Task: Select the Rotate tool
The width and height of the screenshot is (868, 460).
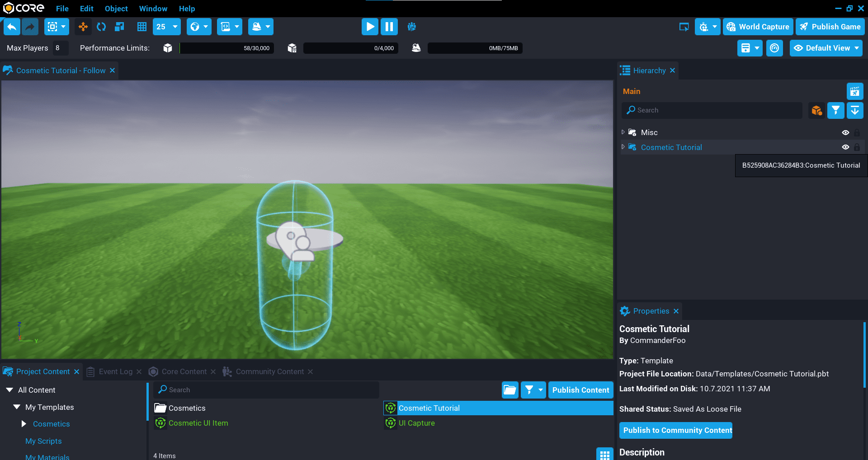Action: pyautogui.click(x=101, y=27)
